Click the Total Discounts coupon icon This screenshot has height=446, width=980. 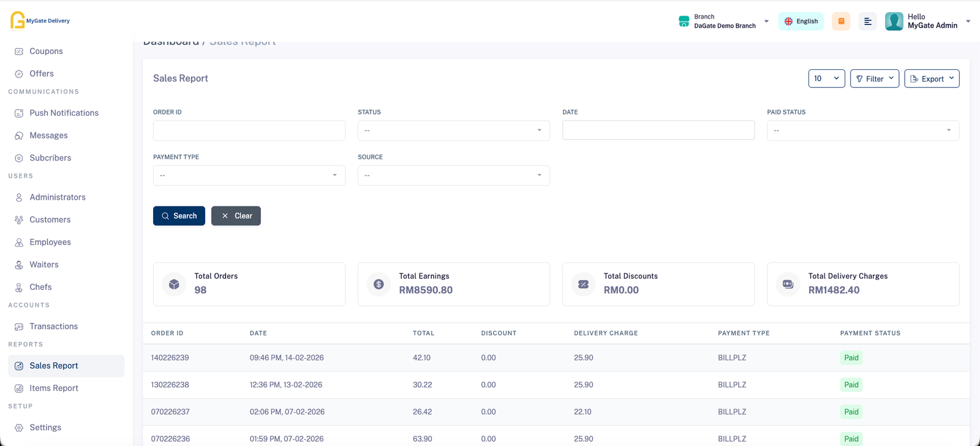pyautogui.click(x=583, y=284)
